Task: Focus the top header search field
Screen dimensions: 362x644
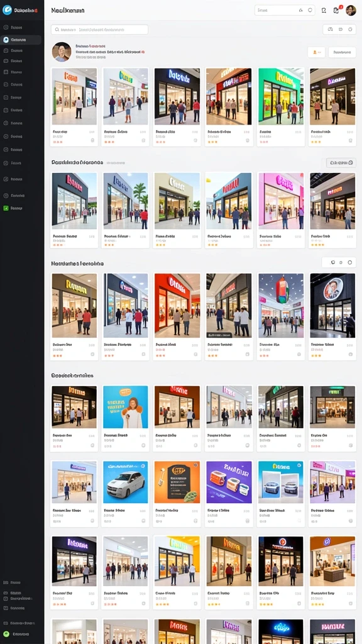Action: pyautogui.click(x=285, y=10)
